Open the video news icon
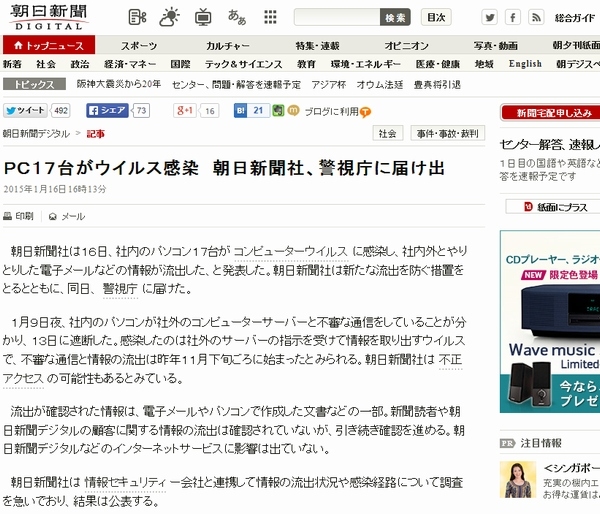This screenshot has height=514, width=600. [x=137, y=17]
